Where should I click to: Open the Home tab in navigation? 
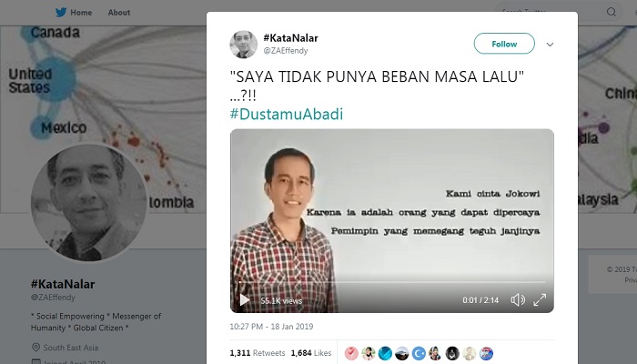coord(81,13)
